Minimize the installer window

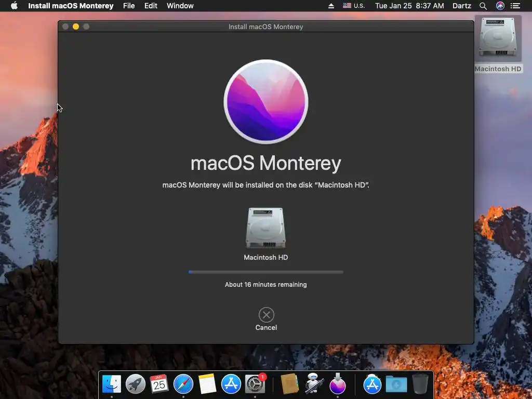click(x=76, y=26)
